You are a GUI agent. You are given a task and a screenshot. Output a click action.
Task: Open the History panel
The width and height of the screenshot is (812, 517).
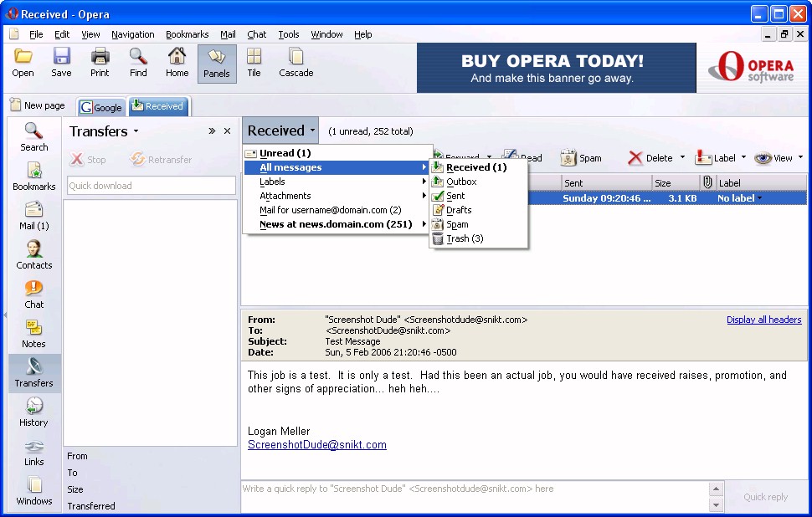[x=34, y=412]
